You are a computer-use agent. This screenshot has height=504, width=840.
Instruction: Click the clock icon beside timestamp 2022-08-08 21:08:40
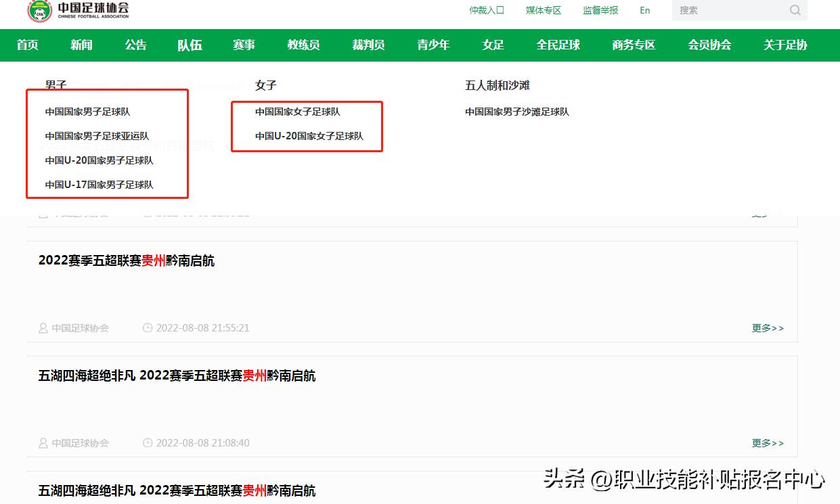pos(148,443)
